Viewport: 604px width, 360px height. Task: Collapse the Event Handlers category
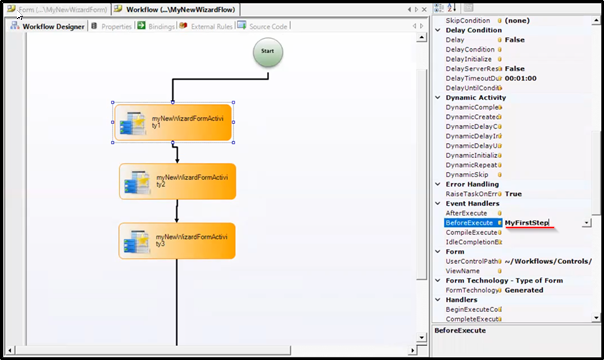point(438,203)
